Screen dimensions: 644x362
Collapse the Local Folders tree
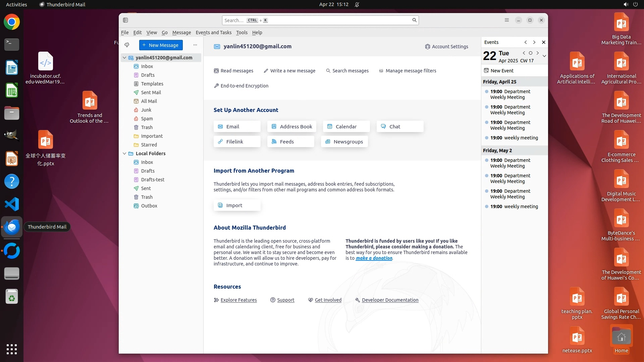point(124,154)
